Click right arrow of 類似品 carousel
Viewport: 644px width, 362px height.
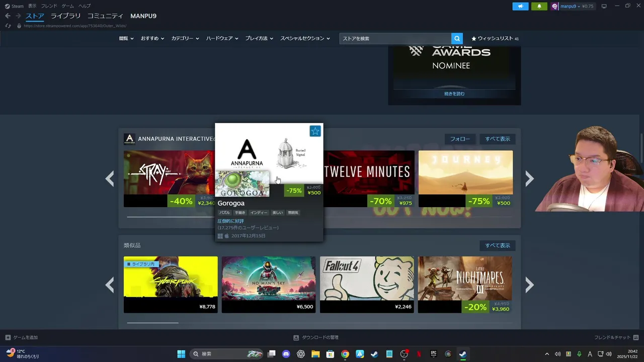point(529,285)
